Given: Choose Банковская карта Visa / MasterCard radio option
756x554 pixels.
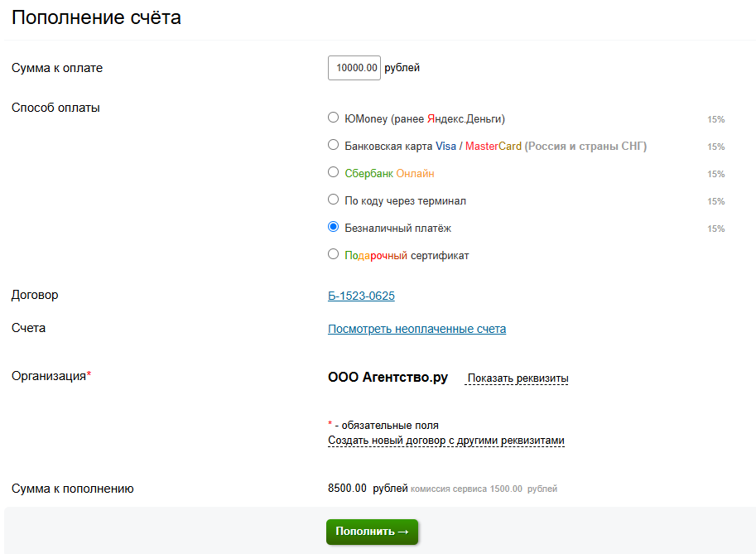Looking at the screenshot, I should point(333,145).
